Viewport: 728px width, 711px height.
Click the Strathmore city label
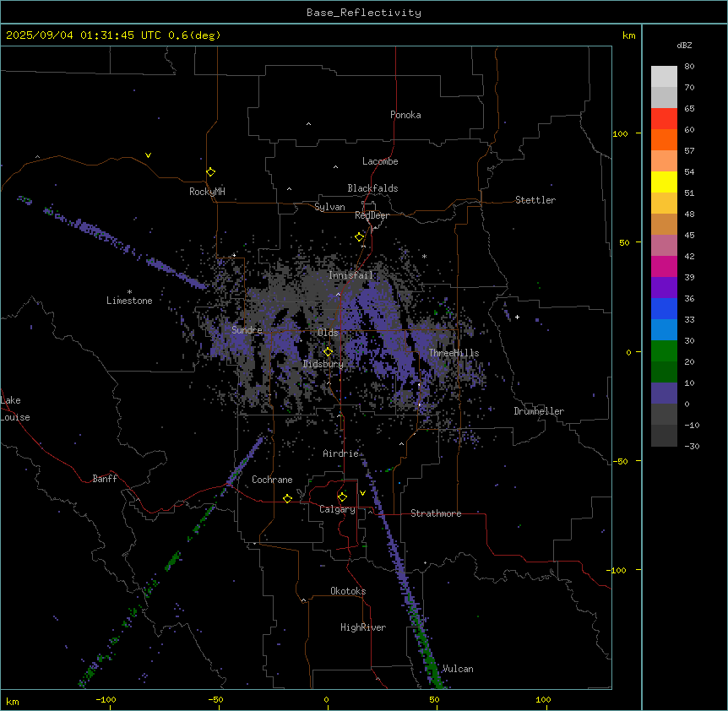tap(436, 513)
